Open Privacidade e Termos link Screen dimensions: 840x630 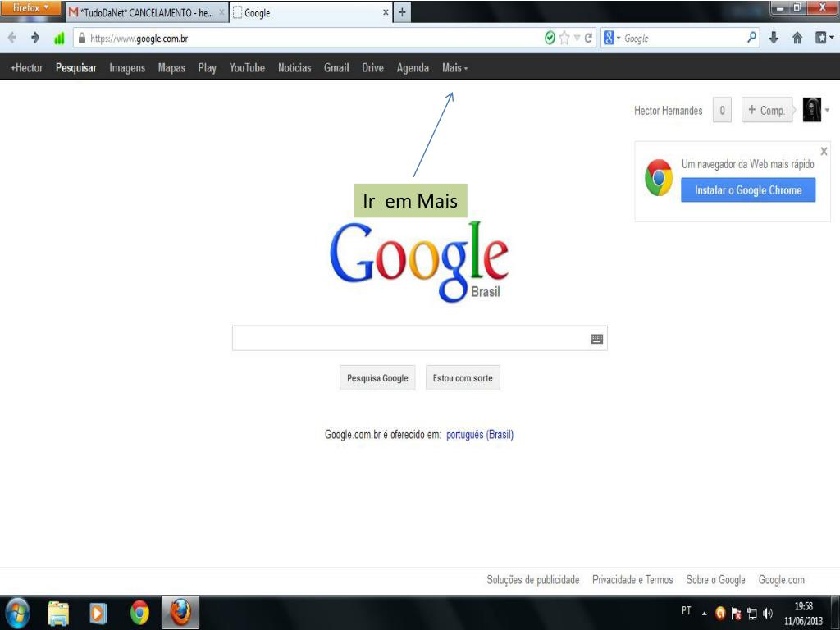pyautogui.click(x=632, y=580)
